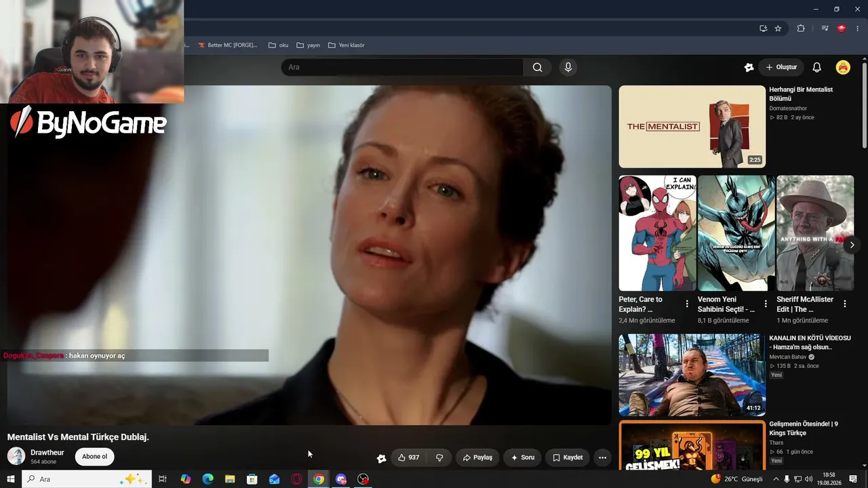Open options for Peter, Care to Explain short

(687, 304)
